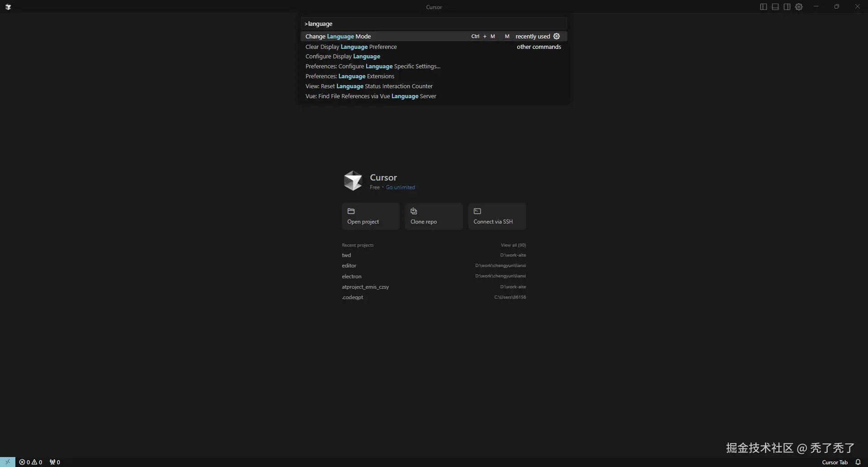Screen dimensions: 868x467
Task: Toggle the primary sidebar layout icon
Action: [764, 7]
